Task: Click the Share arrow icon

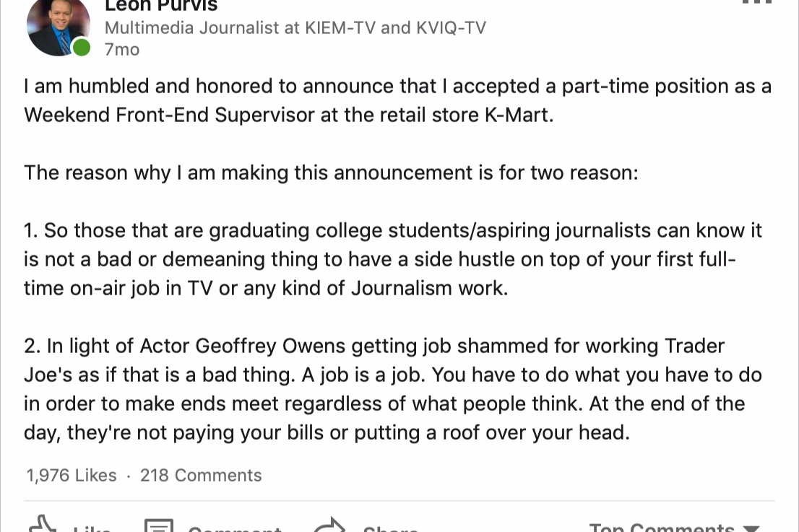Action: pyautogui.click(x=329, y=525)
